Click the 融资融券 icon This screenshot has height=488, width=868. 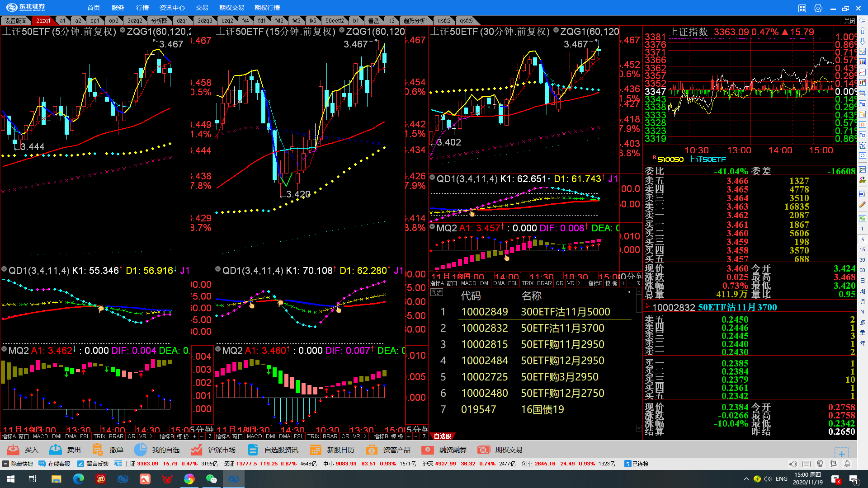(x=428, y=450)
